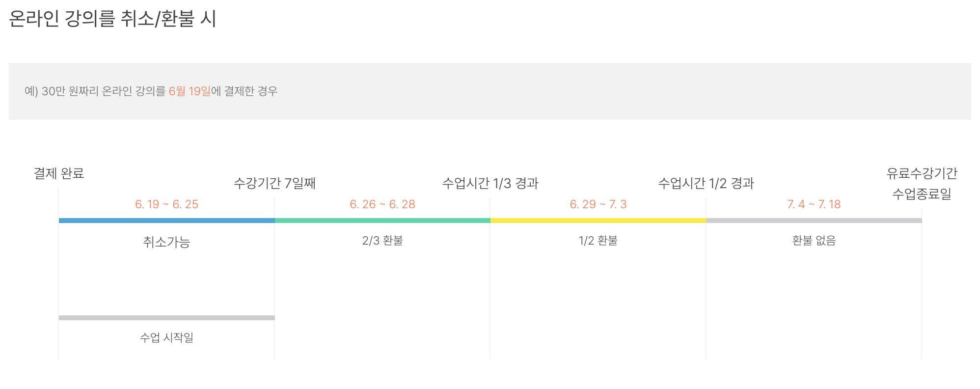Click the 환불 없음 label
Viewport: 980px width, 389px height.
click(x=814, y=240)
